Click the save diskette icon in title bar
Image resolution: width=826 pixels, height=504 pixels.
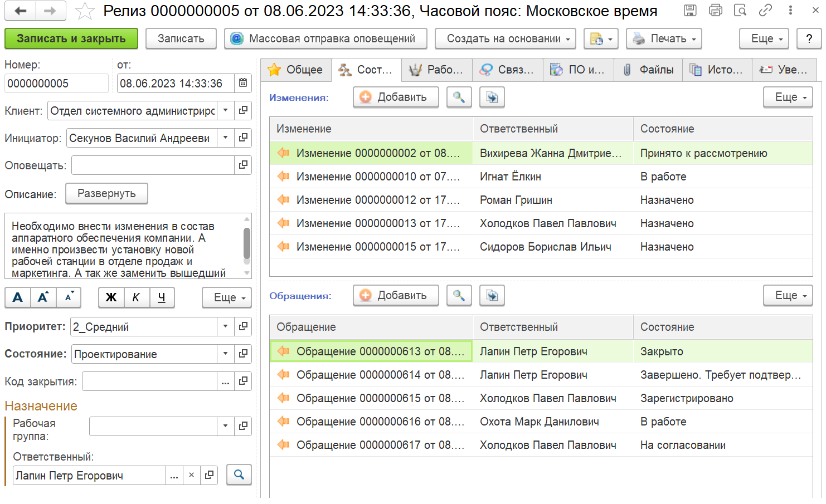tap(690, 10)
